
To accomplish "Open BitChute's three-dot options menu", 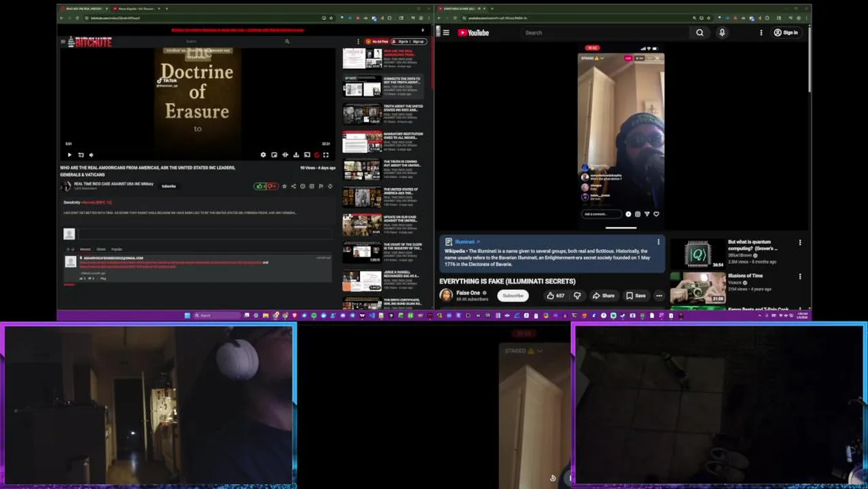I will (x=358, y=41).
